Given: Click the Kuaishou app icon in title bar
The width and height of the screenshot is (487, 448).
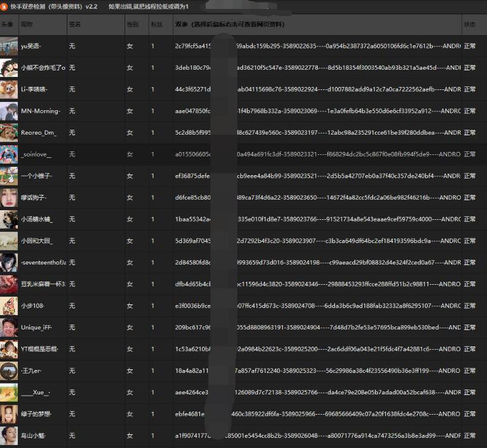Looking at the screenshot, I should click(5, 7).
